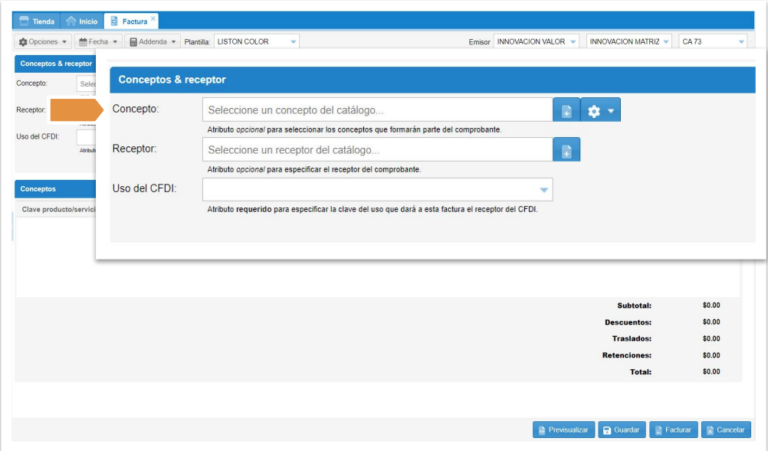This screenshot has height=451, width=768.
Task: Click the add-concept icon beside Concepto field
Action: (566, 111)
